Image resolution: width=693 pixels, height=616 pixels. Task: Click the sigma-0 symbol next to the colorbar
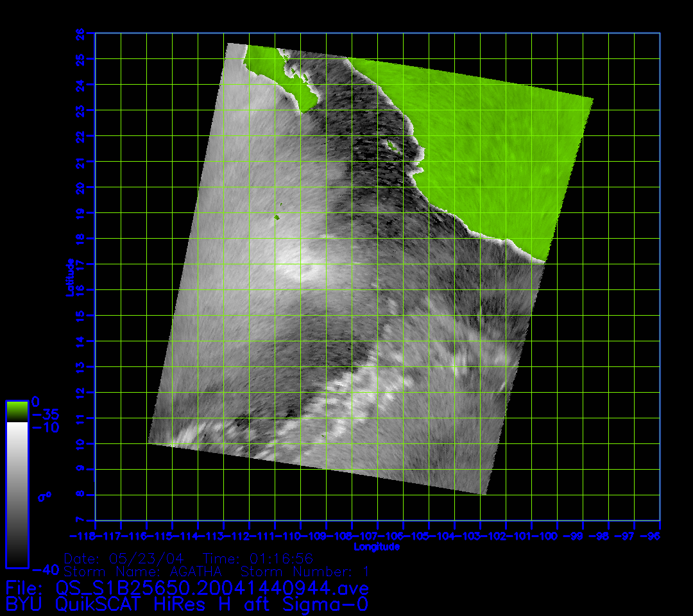tap(44, 497)
